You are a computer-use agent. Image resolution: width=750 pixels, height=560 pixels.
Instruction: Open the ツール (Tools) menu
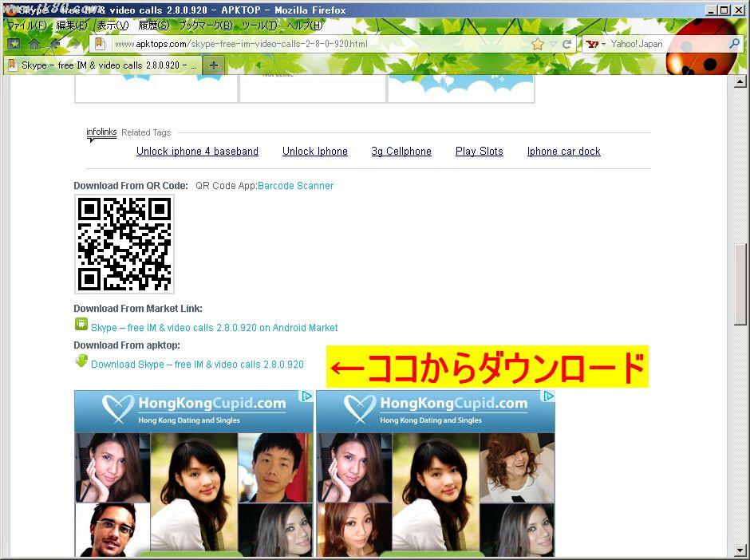259,26
